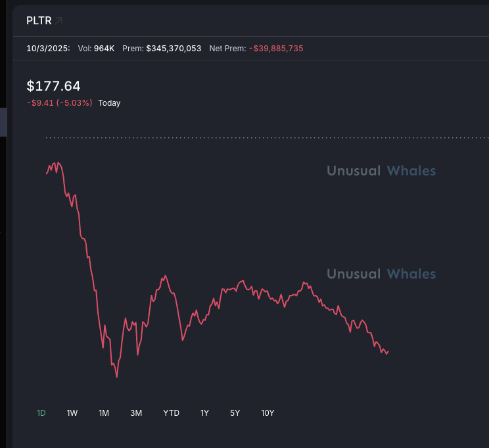Open PLTR external link arrow icon

point(59,21)
